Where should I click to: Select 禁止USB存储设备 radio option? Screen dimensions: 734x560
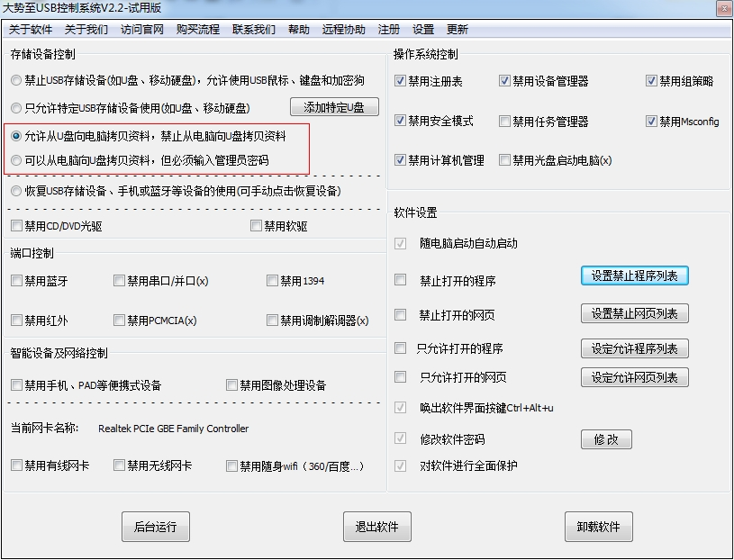pyautogui.click(x=16, y=80)
